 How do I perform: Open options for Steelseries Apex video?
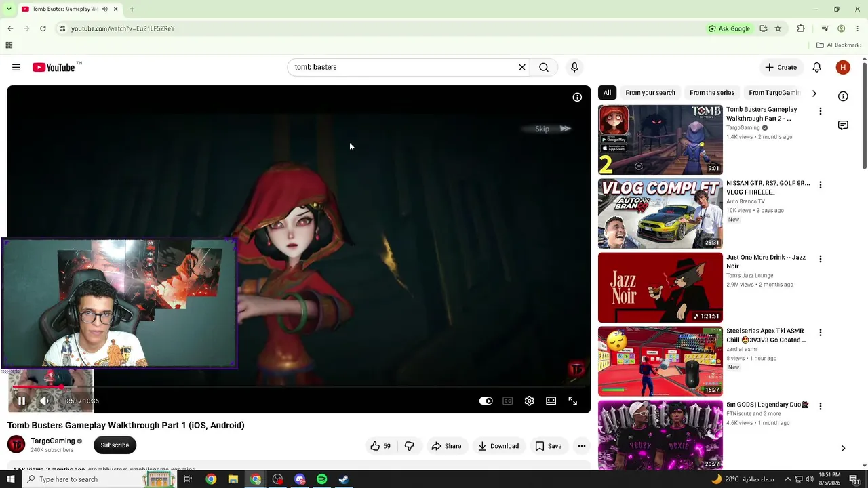pyautogui.click(x=821, y=333)
